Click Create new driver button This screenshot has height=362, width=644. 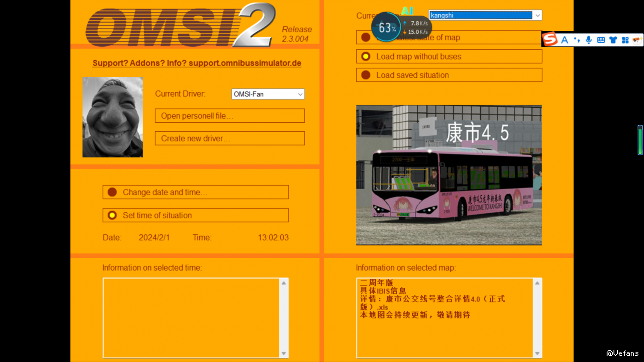click(x=230, y=139)
